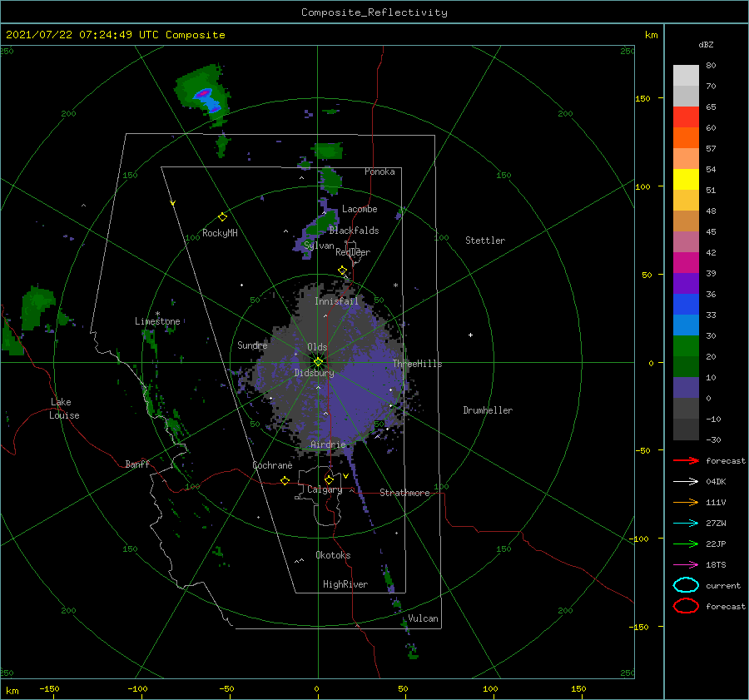Click the ThreeHills label
The image size is (749, 700).
[417, 364]
